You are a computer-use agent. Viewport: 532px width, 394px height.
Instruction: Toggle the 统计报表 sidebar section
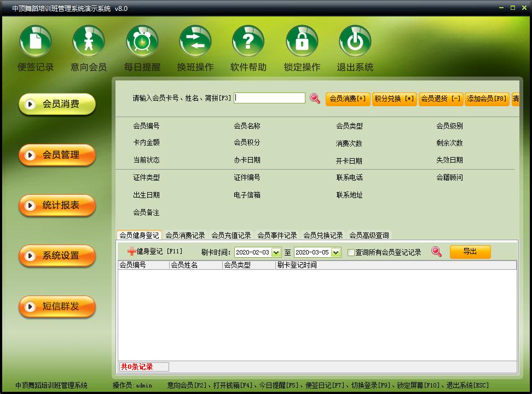[56, 205]
